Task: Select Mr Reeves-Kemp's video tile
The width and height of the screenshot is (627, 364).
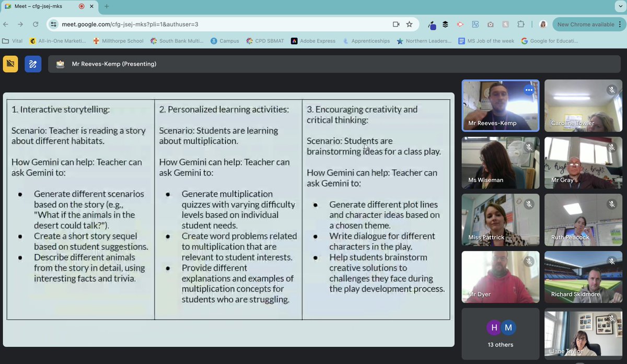Action: click(501, 105)
